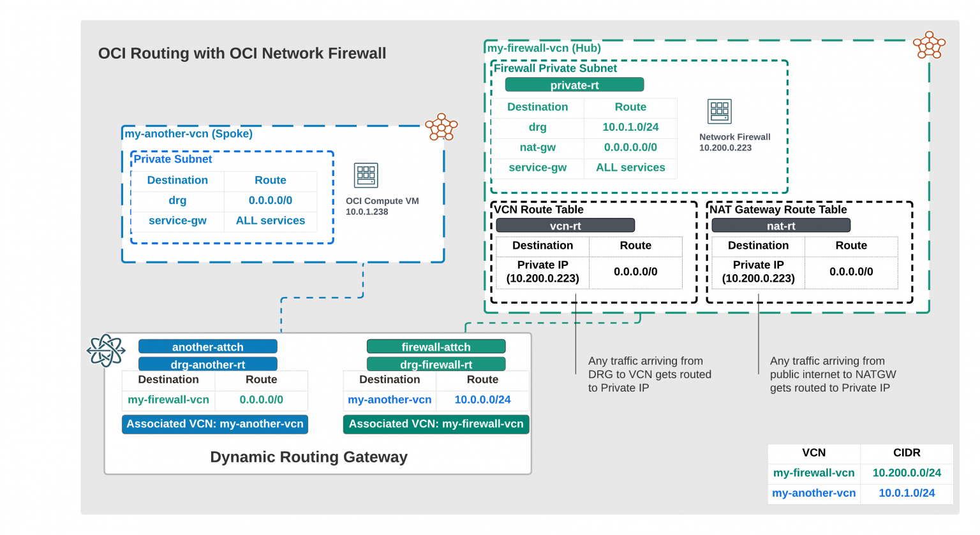The width and height of the screenshot is (980, 535).
Task: Select the nat-gw destination in private-rt table
Action: pyautogui.click(x=537, y=147)
